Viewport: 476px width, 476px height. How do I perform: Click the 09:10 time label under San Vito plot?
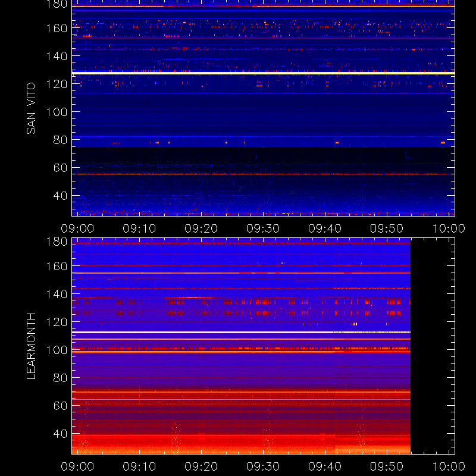coord(139,228)
